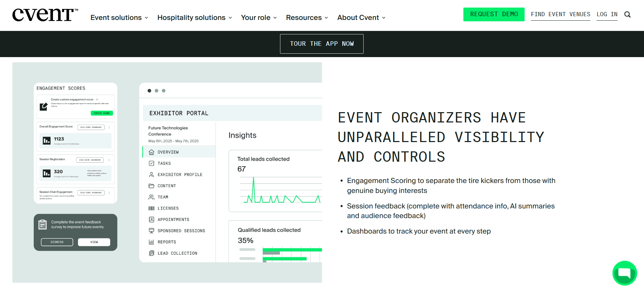
Task: Select Content in the portal sidebar
Action: pyautogui.click(x=167, y=186)
